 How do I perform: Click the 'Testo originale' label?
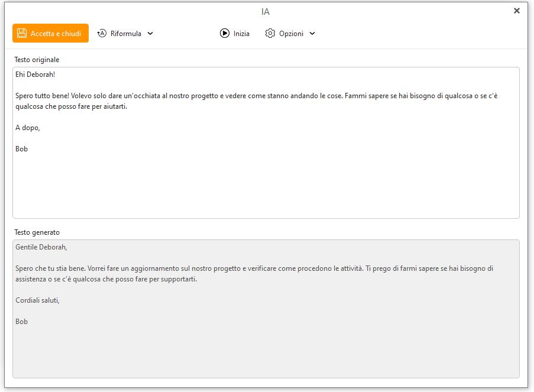tap(37, 60)
